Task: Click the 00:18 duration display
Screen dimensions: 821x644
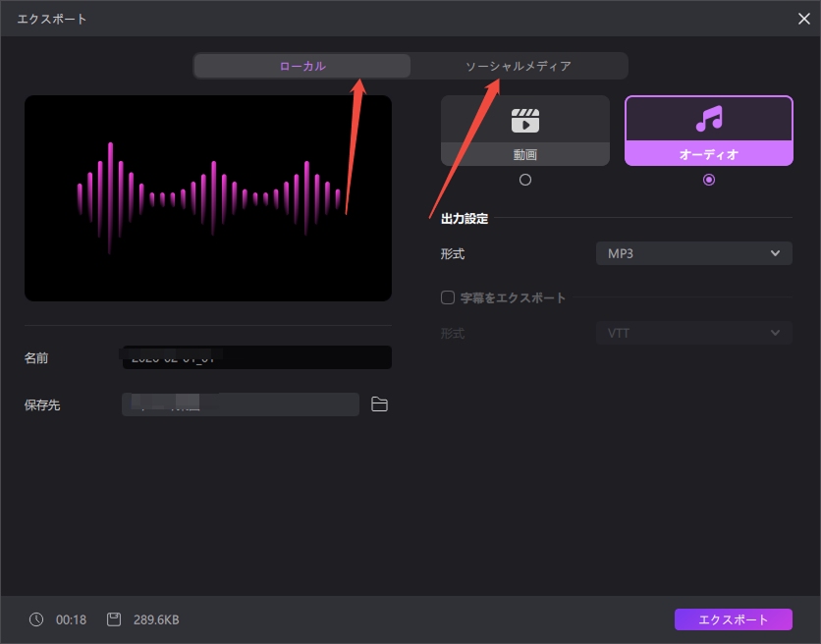Action: click(69, 619)
